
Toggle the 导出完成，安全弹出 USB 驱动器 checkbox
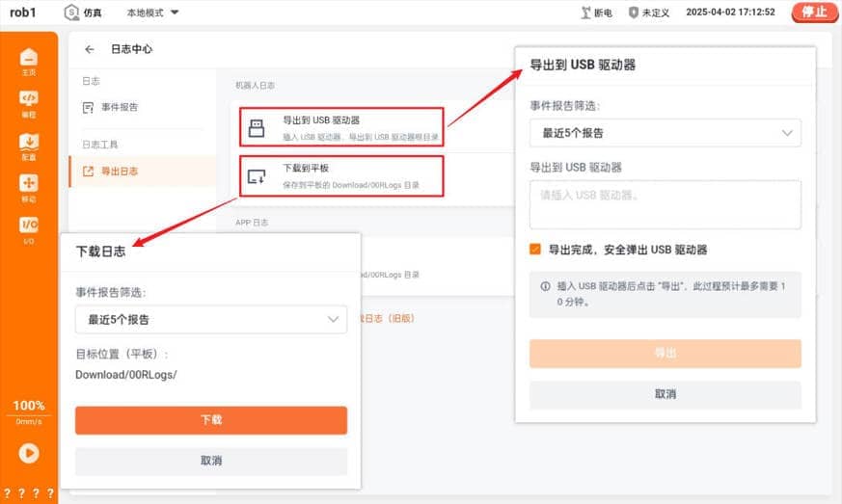pyautogui.click(x=535, y=250)
